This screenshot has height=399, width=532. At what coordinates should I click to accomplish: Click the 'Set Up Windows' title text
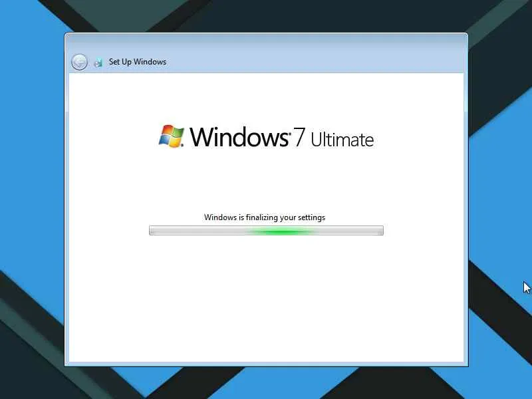[138, 62]
